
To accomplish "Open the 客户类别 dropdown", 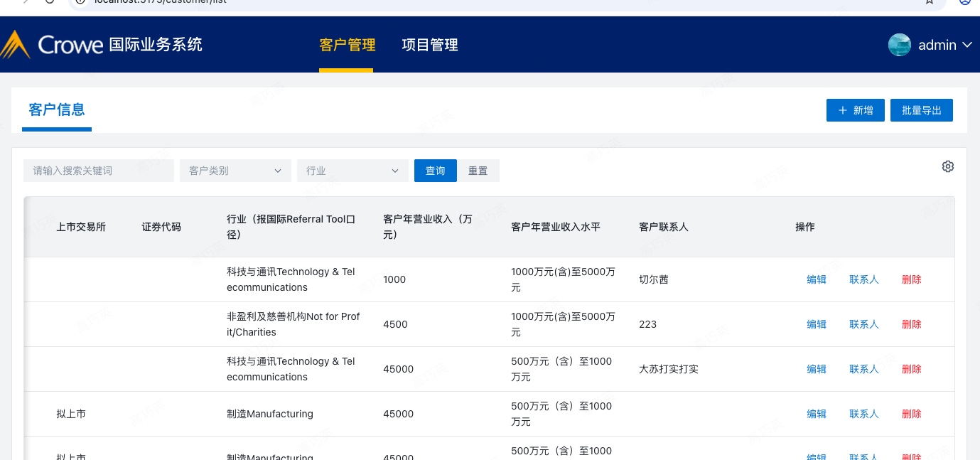I will [235, 171].
